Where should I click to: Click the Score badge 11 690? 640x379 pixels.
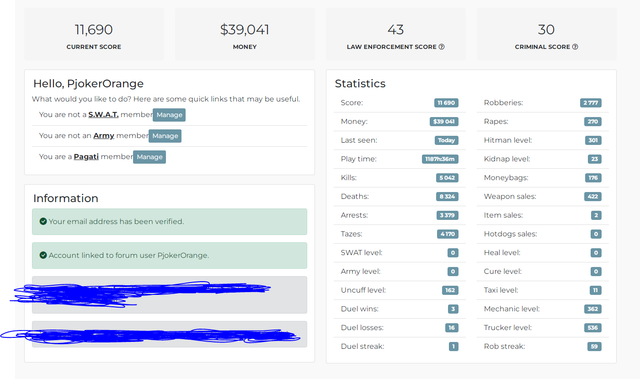click(446, 103)
